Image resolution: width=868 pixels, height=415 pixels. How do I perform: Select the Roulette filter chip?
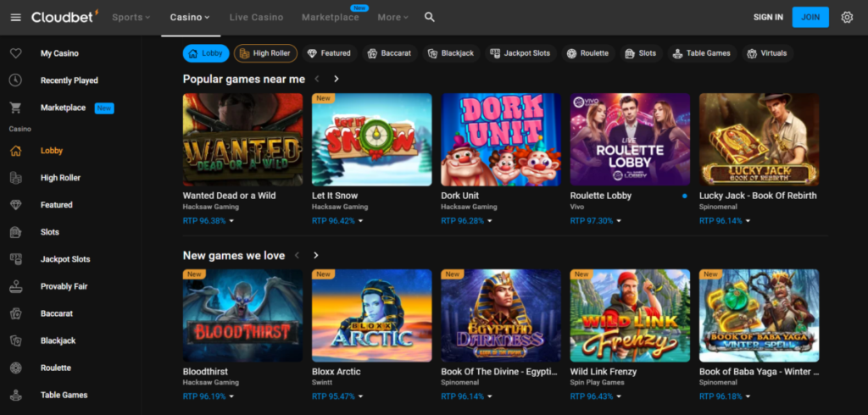588,53
